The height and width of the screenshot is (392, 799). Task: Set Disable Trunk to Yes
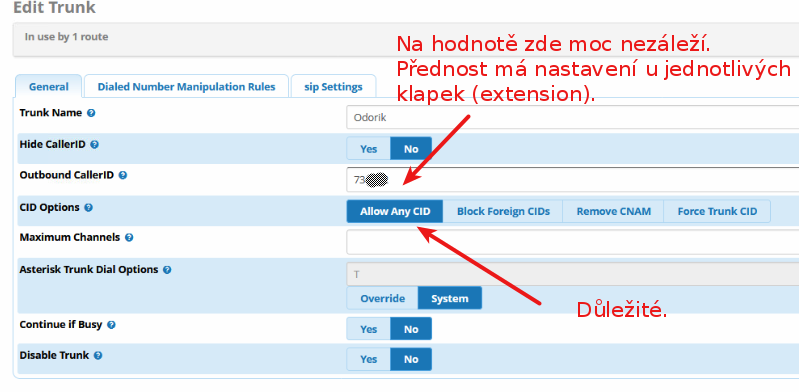pos(368,359)
